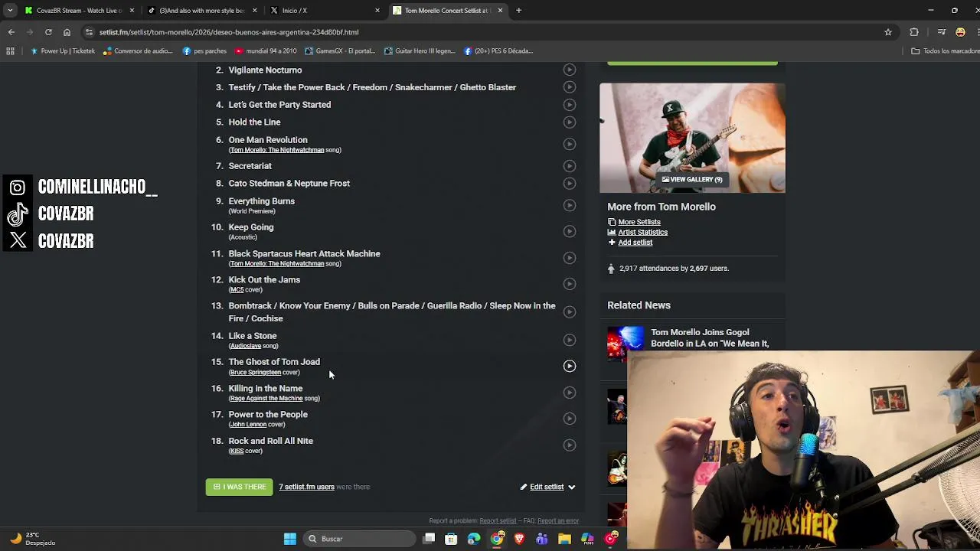Click the Bruce Springsteen artist link
The image size is (980, 551).
click(255, 372)
